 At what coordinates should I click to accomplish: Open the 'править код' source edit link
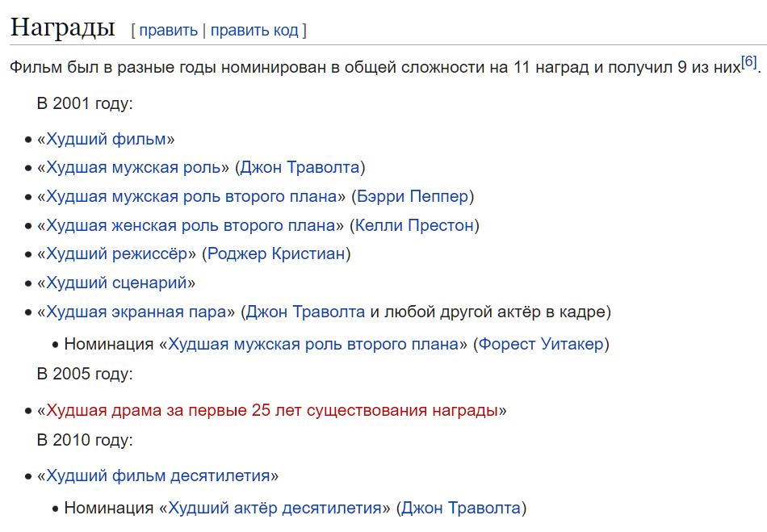coord(254,31)
